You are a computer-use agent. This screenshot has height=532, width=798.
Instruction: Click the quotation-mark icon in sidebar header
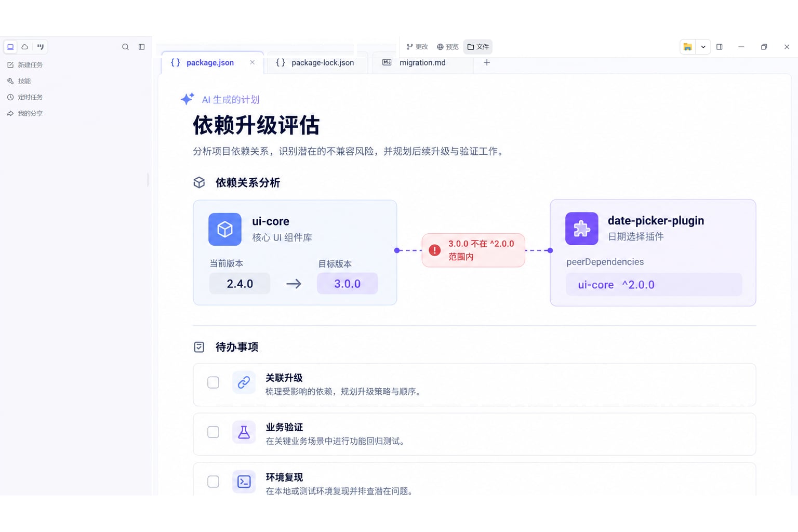(x=41, y=47)
